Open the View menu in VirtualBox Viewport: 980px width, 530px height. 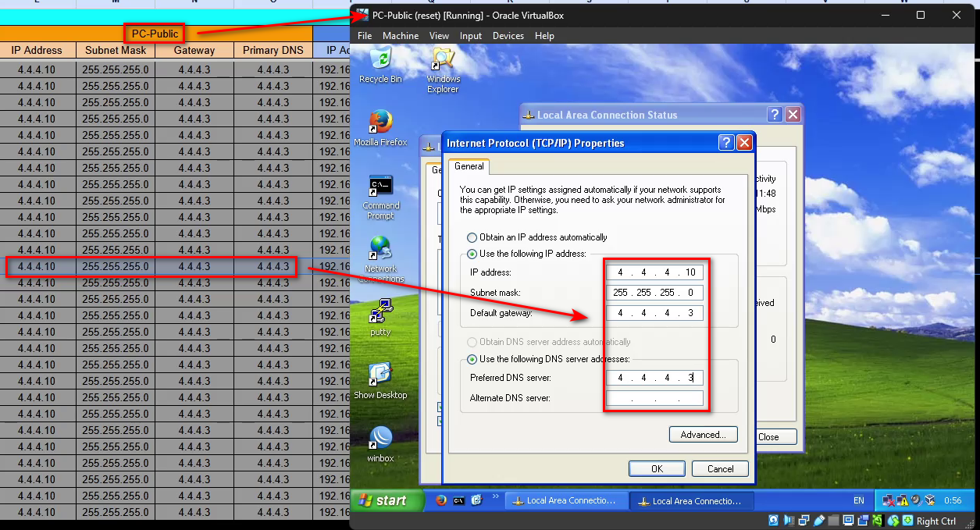coord(440,36)
